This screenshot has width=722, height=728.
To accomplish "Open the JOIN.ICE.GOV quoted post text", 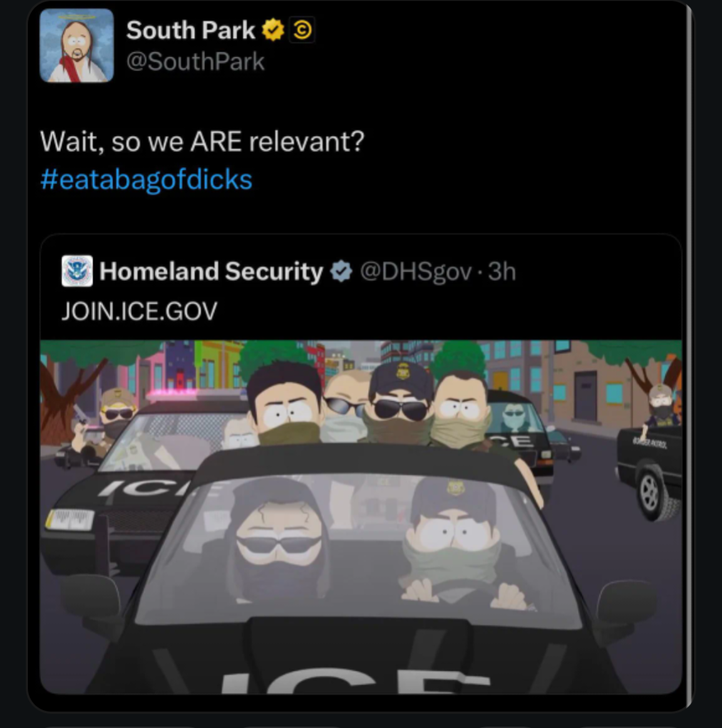I will [139, 311].
